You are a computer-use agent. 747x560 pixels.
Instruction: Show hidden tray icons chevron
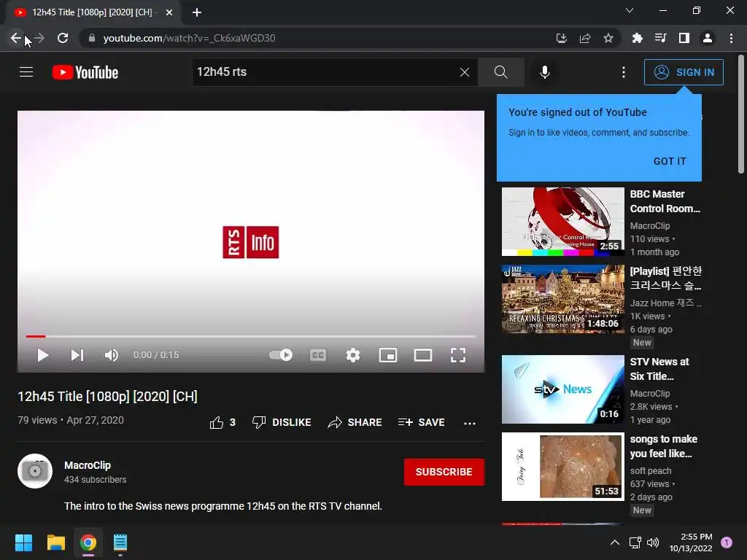point(615,542)
